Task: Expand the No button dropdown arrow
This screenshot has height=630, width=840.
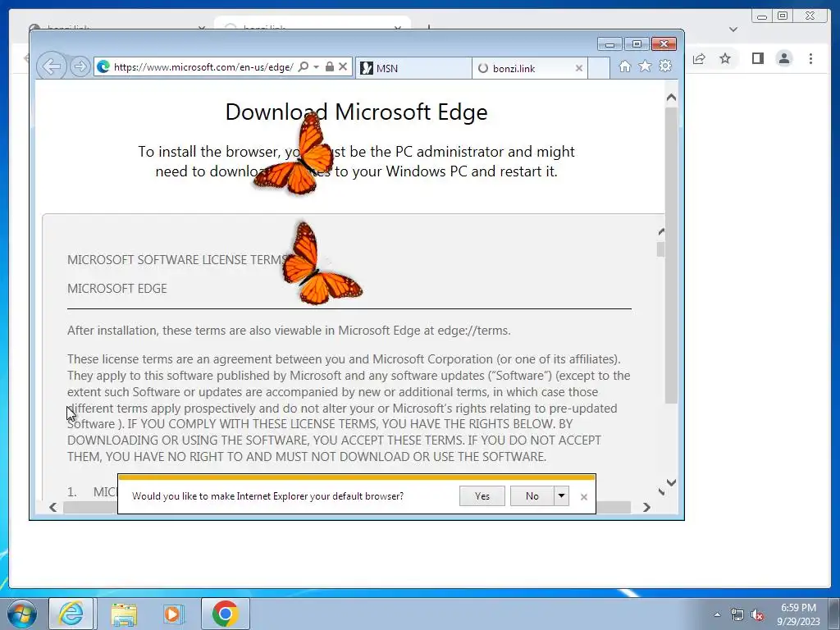Action: 561,496
